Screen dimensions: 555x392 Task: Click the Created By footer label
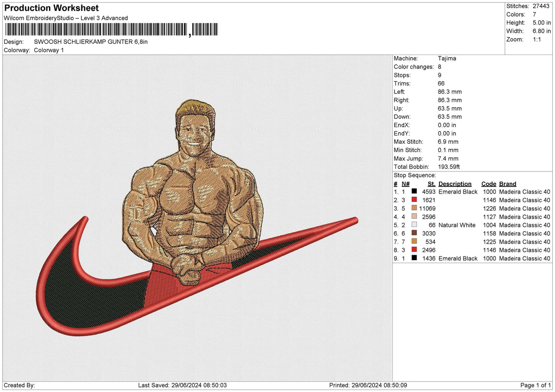[19, 385]
